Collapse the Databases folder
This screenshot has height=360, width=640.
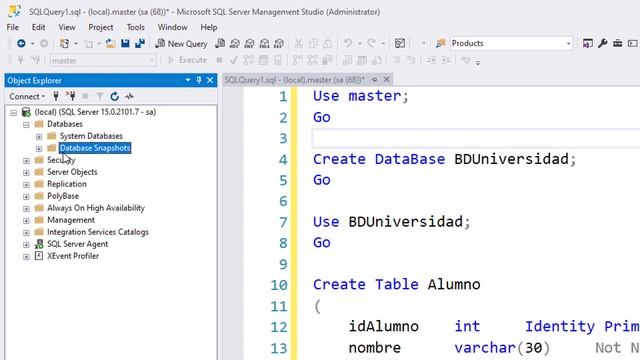click(x=26, y=124)
